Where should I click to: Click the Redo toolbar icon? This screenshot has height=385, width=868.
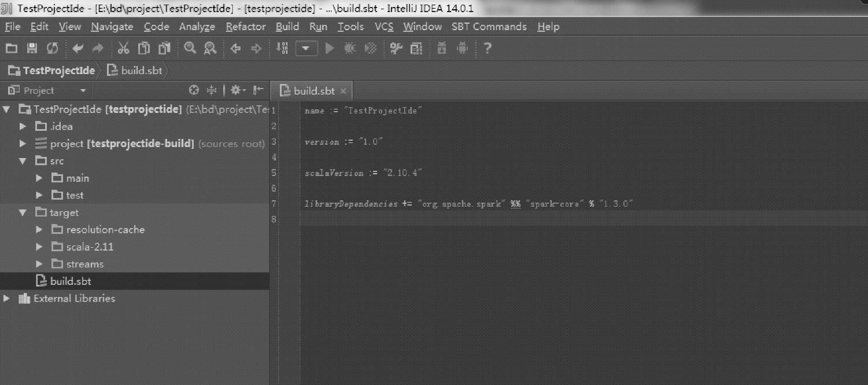click(x=98, y=49)
